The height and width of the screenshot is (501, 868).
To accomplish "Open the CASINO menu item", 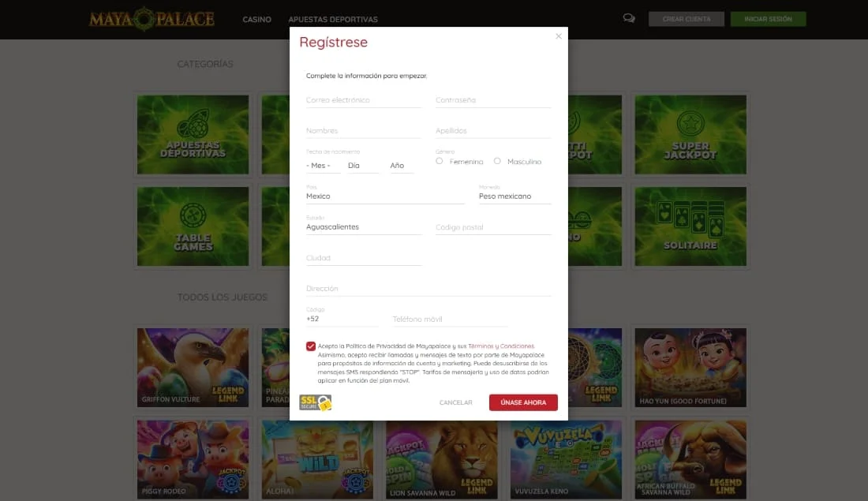I will tap(256, 19).
